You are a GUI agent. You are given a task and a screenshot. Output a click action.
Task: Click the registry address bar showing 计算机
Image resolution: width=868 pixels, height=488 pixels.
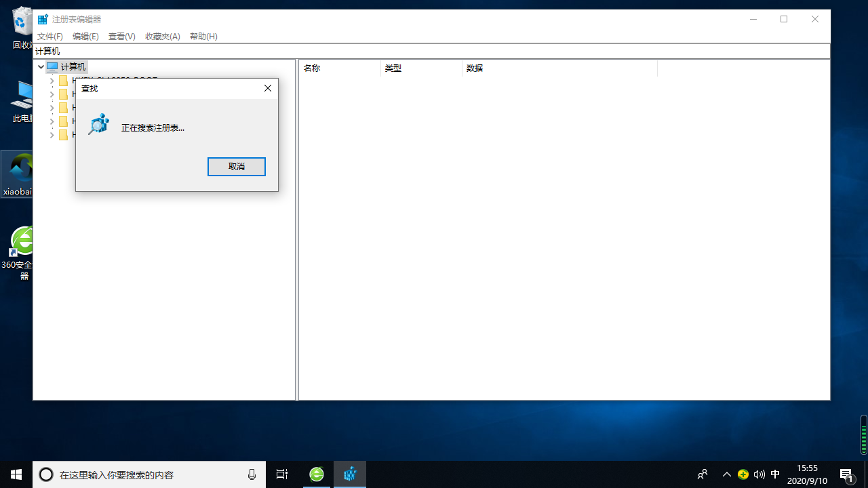431,52
